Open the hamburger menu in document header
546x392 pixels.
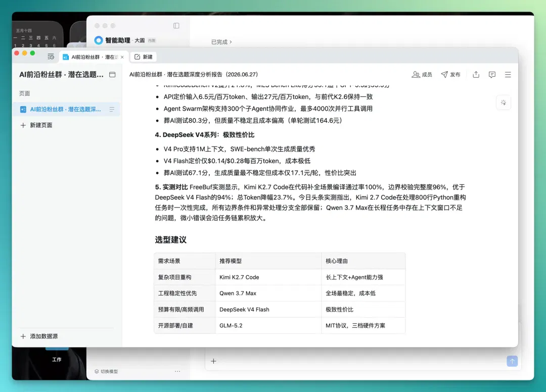coord(508,74)
